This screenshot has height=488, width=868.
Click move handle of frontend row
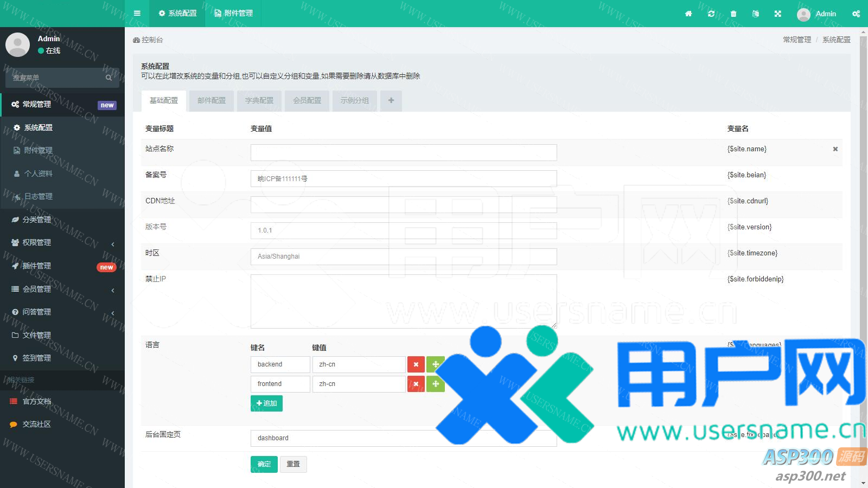[436, 384]
